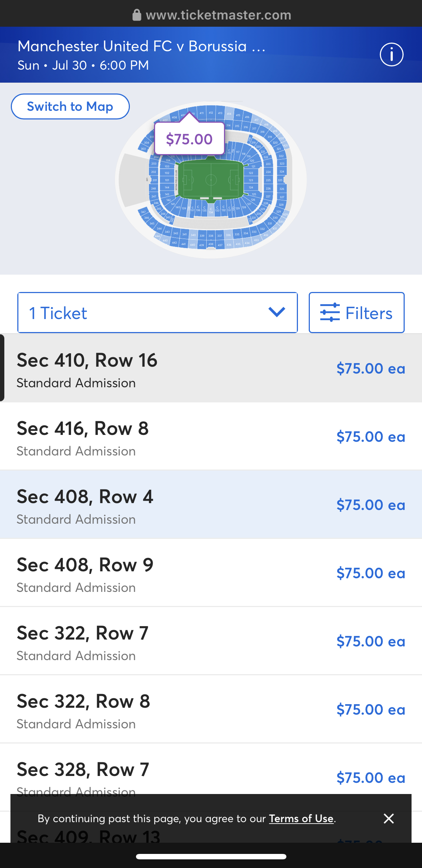The width and height of the screenshot is (422, 868).
Task: Open the Filters sliders icon
Action: 330,313
